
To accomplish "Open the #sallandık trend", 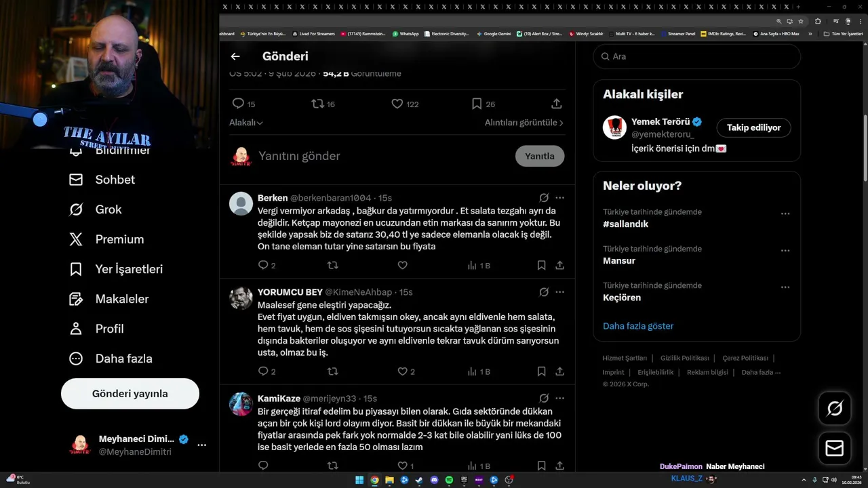I will click(x=626, y=224).
